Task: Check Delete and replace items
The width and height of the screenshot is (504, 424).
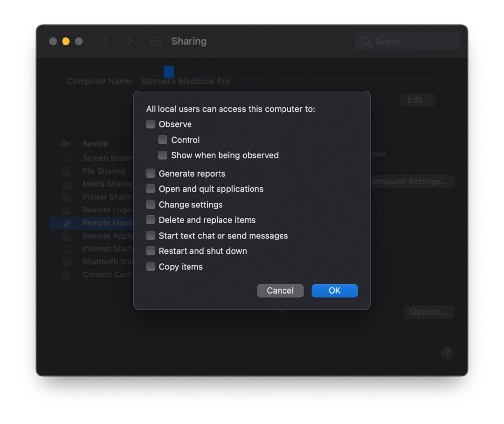Action: (151, 220)
